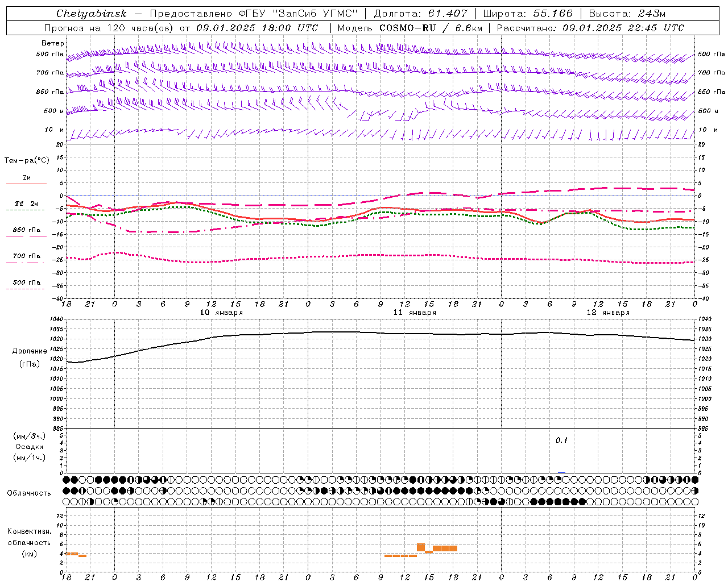Select the 'Предоставлено ФГБУ "ЗапСиб УГМС"' provider text

[x=254, y=14]
